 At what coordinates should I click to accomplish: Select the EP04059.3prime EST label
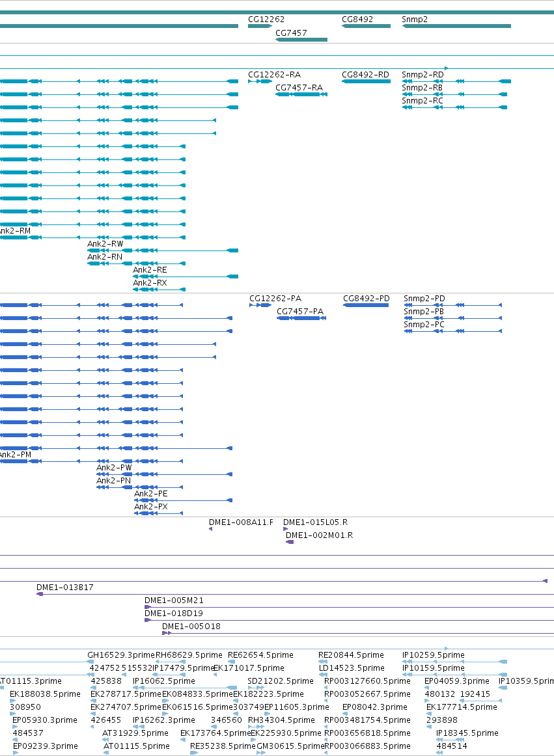tap(456, 681)
